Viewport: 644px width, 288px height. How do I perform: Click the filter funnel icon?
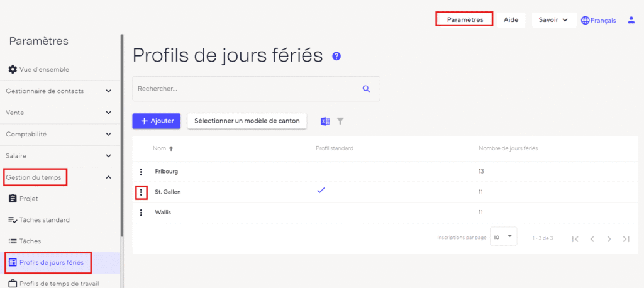pyautogui.click(x=340, y=121)
